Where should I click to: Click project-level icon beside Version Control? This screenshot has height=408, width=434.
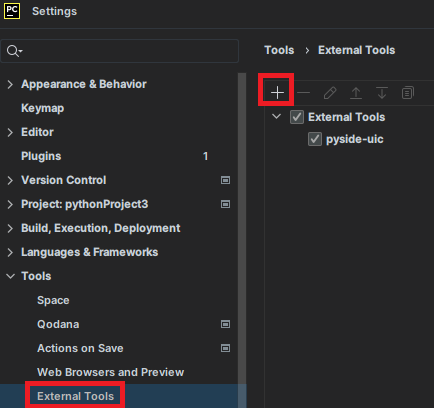coord(225,180)
